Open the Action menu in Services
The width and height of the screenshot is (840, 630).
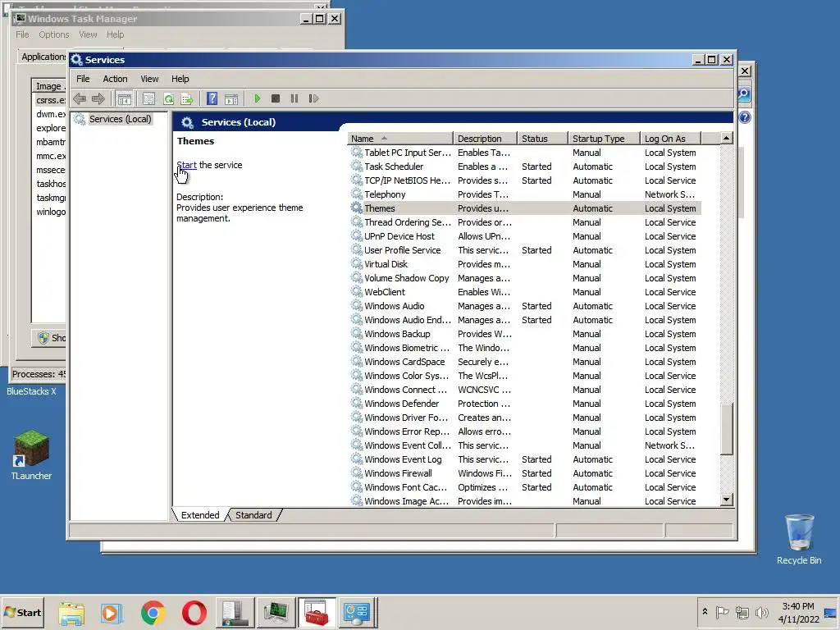115,79
